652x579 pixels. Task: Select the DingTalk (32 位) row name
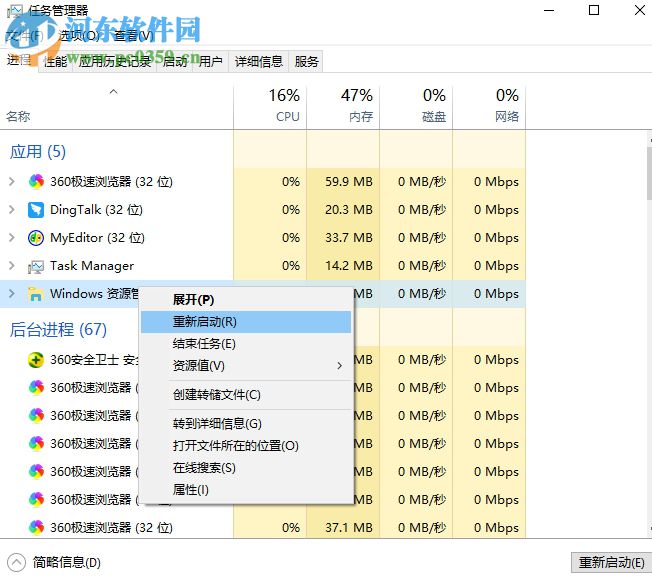click(96, 210)
